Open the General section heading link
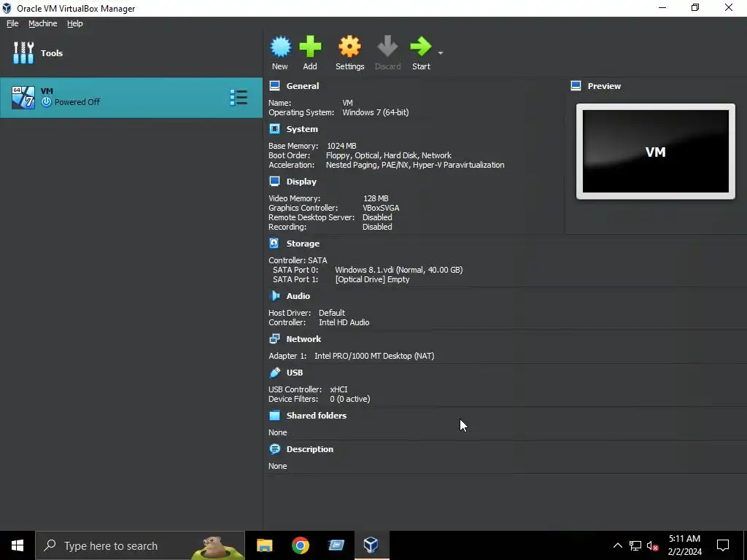 [303, 86]
